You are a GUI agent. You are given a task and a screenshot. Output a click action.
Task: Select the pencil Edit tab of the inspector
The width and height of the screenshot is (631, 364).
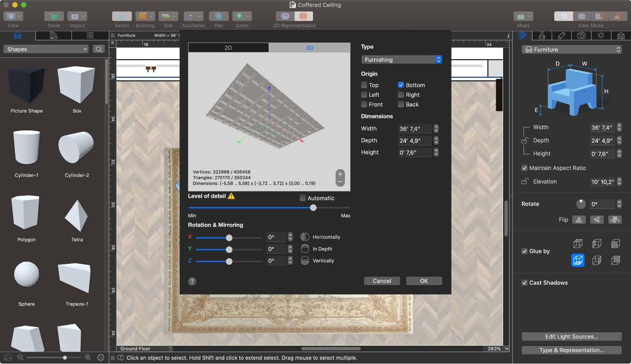(x=562, y=35)
